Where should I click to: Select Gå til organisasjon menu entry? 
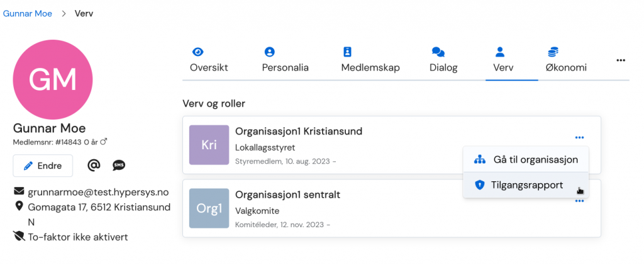click(526, 159)
